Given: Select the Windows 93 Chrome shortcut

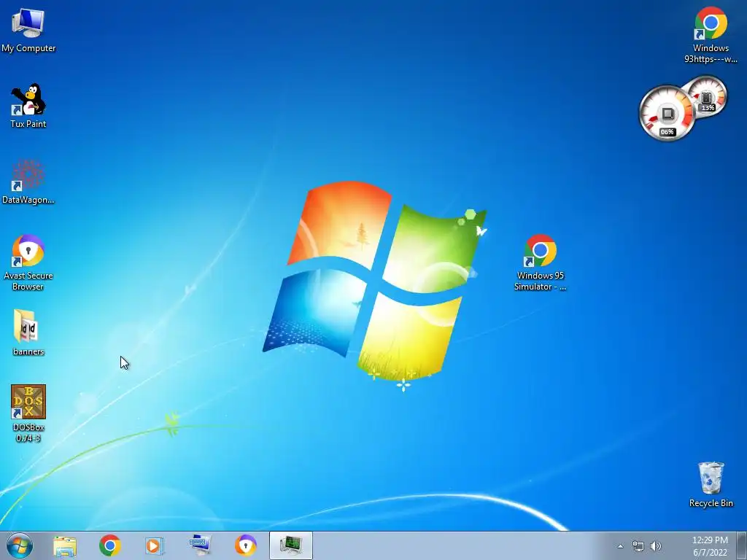Looking at the screenshot, I should pyautogui.click(x=711, y=35).
